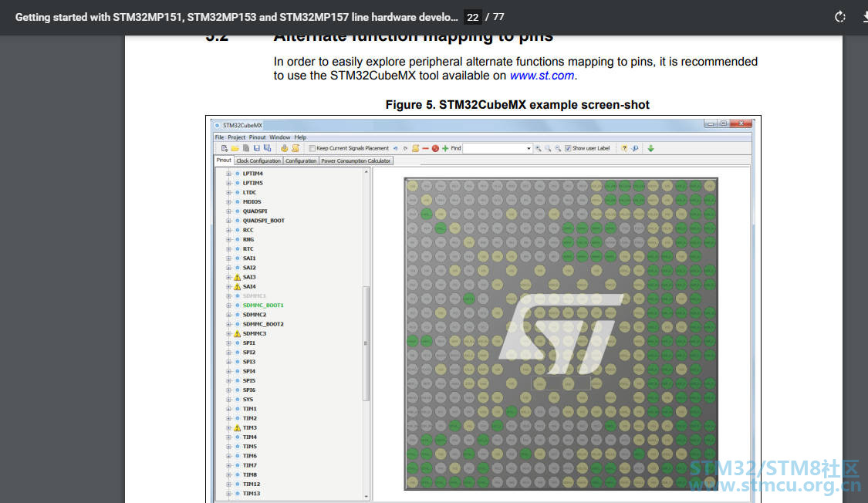Follow the www.st.com link
This screenshot has height=503, width=868.
(x=542, y=76)
